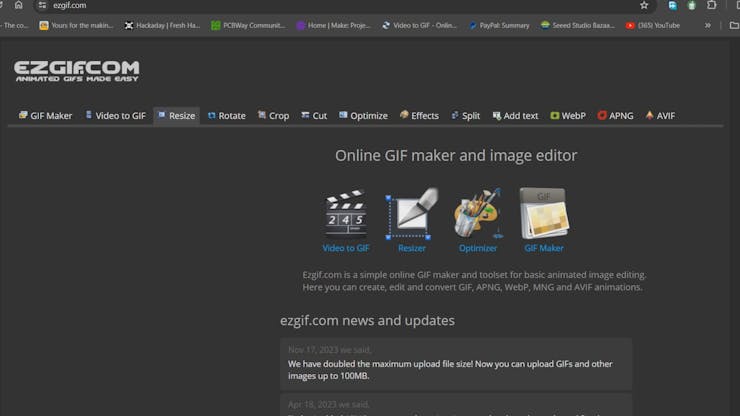Viewport: 740px width, 416px height.
Task: Open the (365) YouTube bookmark
Action: [x=653, y=25]
